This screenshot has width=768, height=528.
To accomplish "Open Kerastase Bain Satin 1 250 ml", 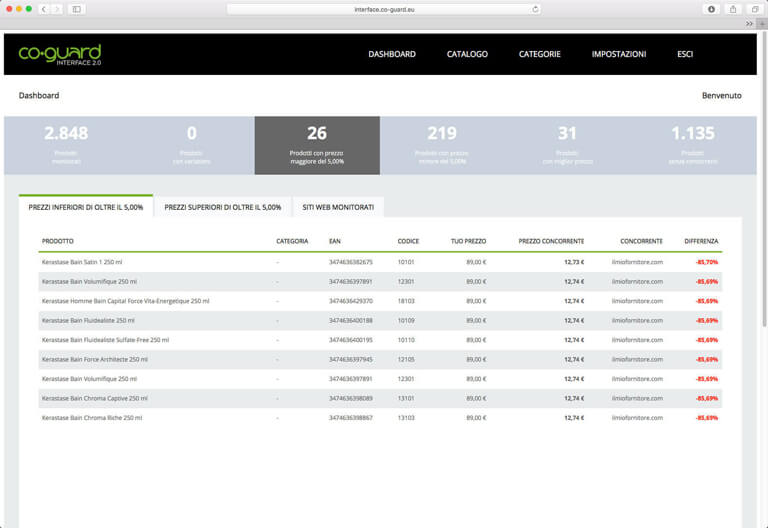I will point(82,262).
